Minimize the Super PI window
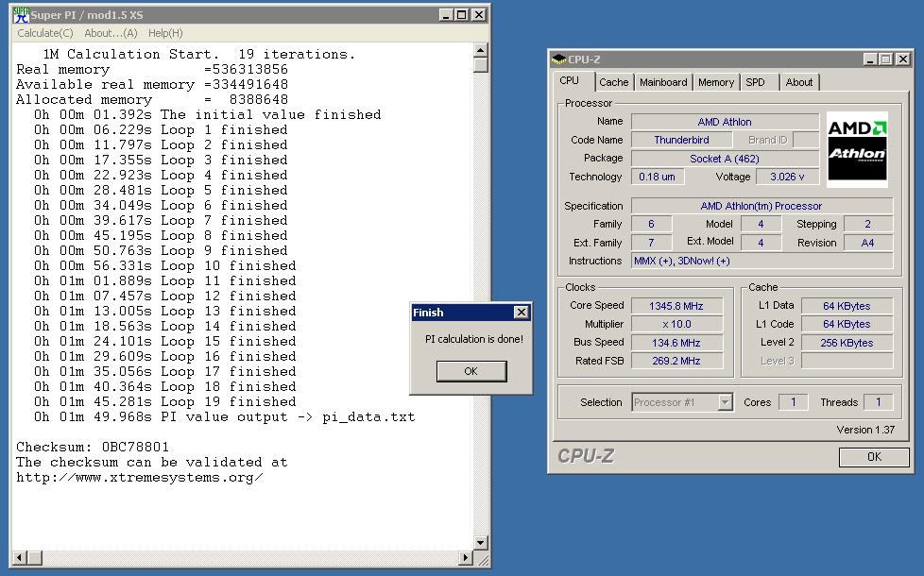924x576 pixels. tap(447, 15)
